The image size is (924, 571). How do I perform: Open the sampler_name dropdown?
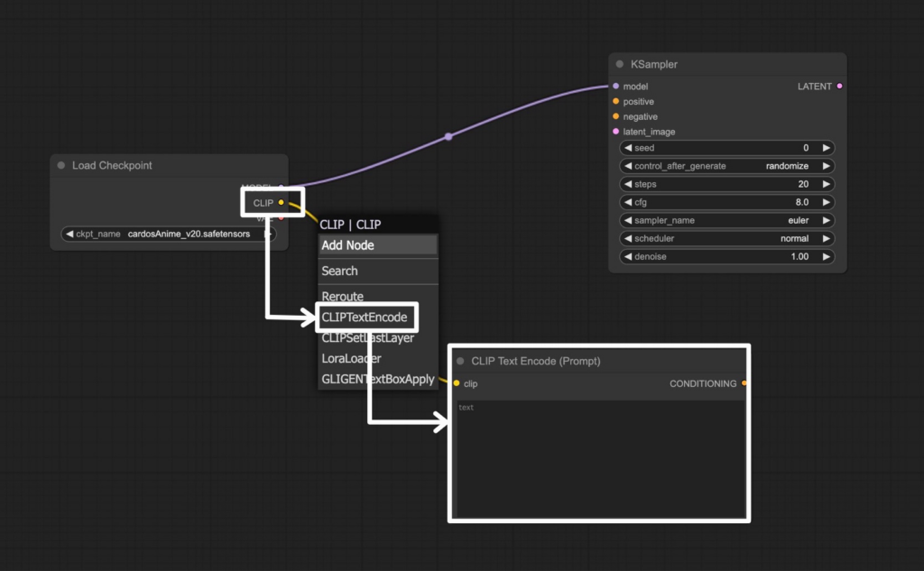(726, 220)
